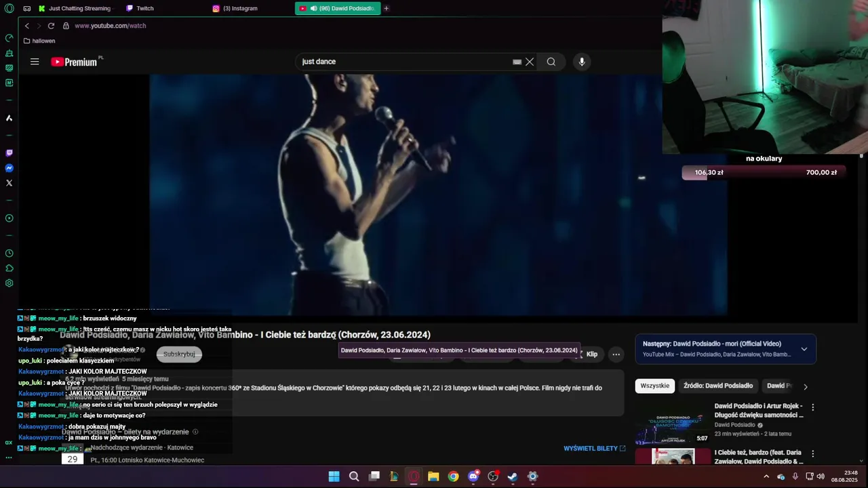Expand the Następny playlist panel chevron
This screenshot has height=488, width=868.
click(804, 349)
